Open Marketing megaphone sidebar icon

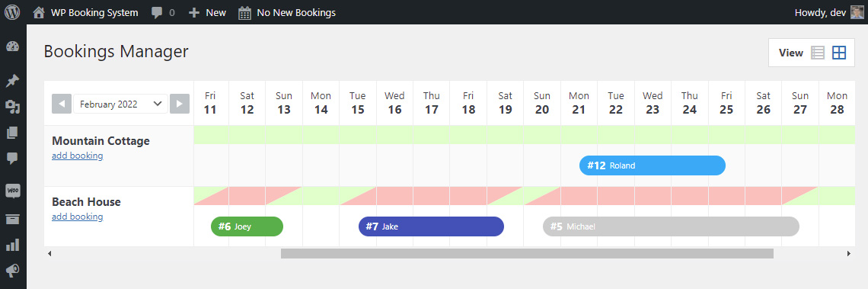pyautogui.click(x=12, y=270)
